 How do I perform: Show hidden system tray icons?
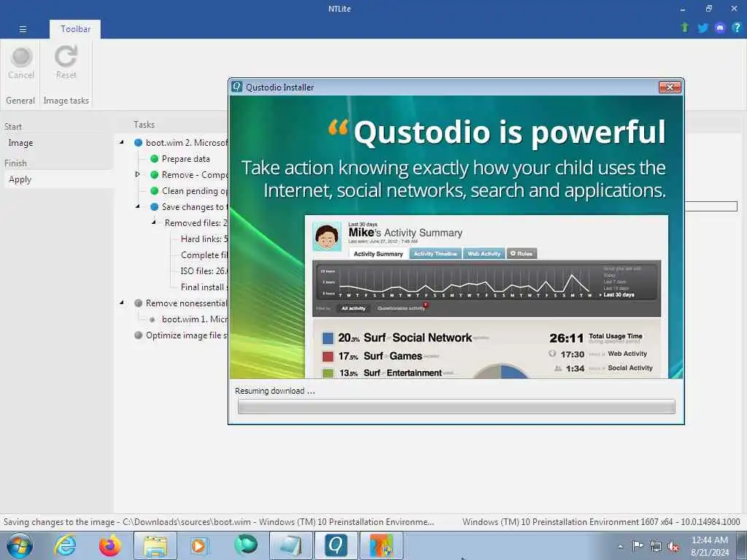click(x=620, y=546)
